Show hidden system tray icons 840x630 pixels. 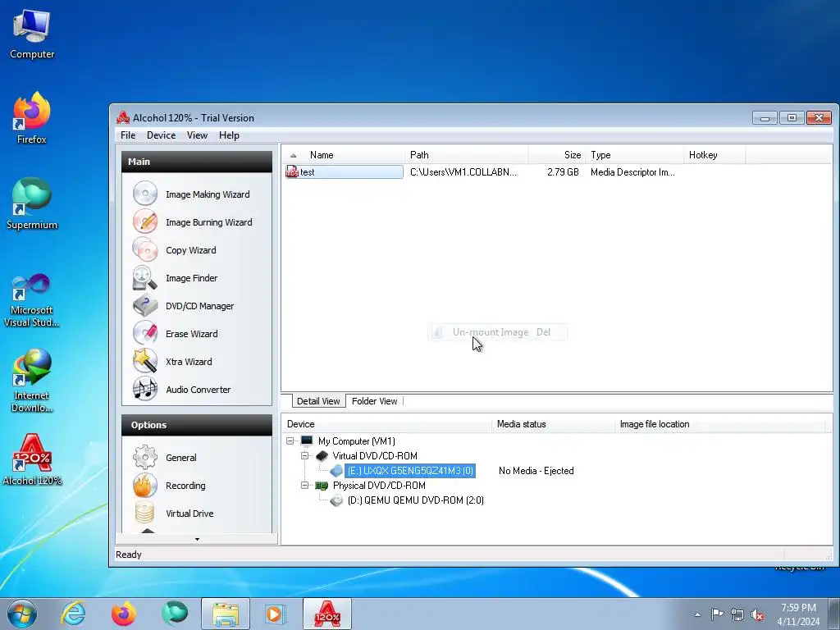(x=697, y=614)
